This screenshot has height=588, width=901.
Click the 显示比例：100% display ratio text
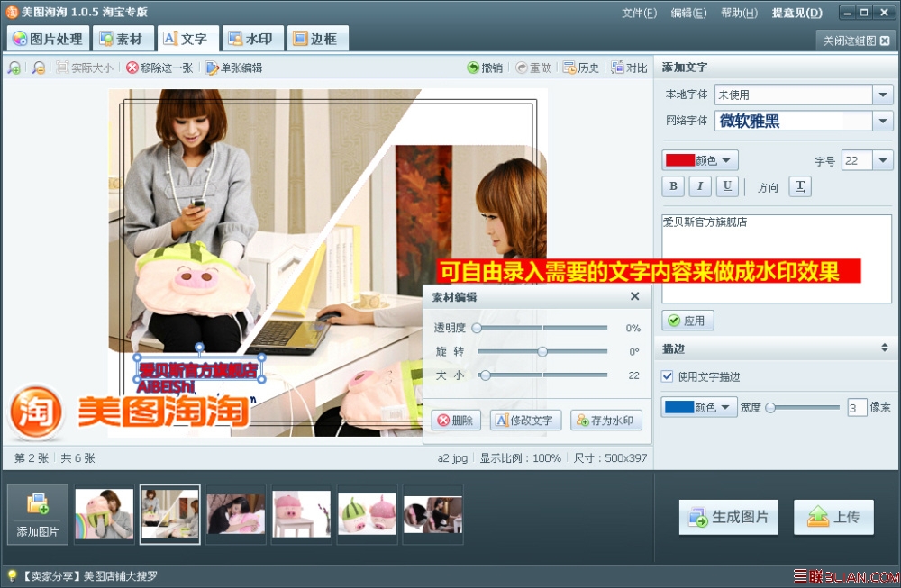click(x=520, y=458)
